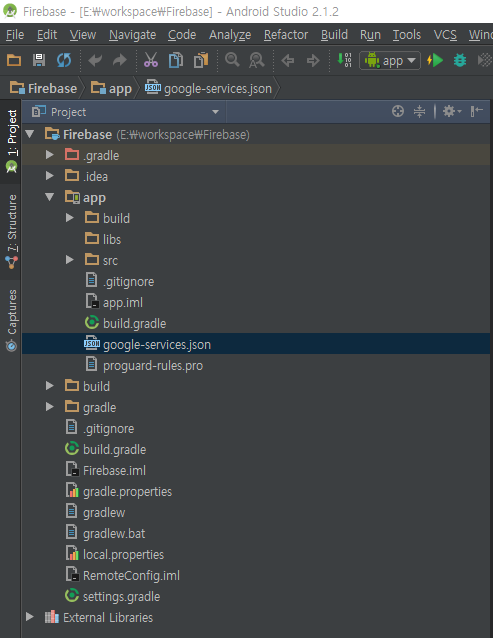This screenshot has height=638, width=493.
Task: Open the View menu
Action: (x=83, y=35)
